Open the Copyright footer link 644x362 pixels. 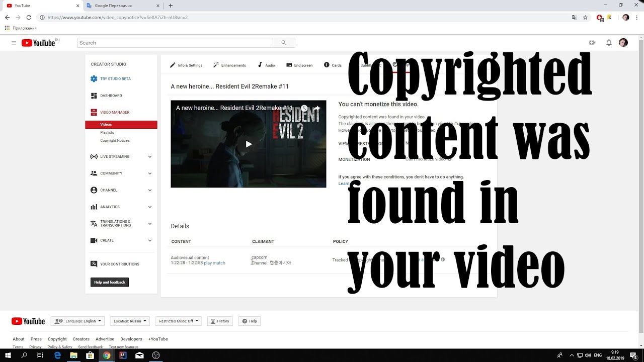point(57,339)
